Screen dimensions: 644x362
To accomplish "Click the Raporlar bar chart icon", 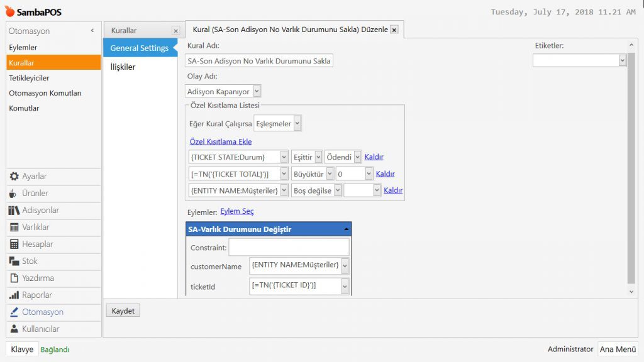I will click(14, 295).
